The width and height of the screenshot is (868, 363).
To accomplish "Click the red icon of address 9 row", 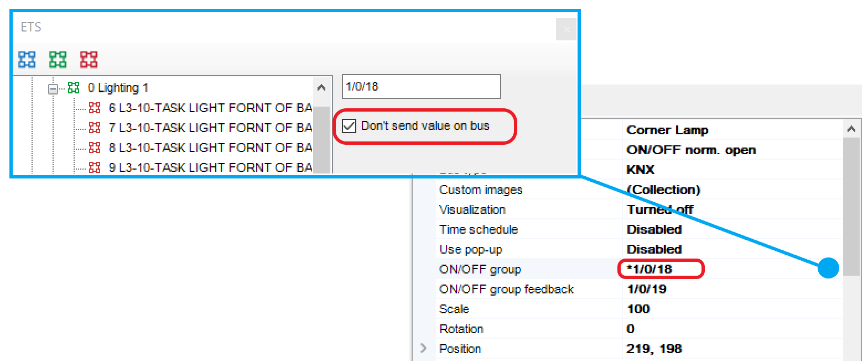I will [x=95, y=167].
